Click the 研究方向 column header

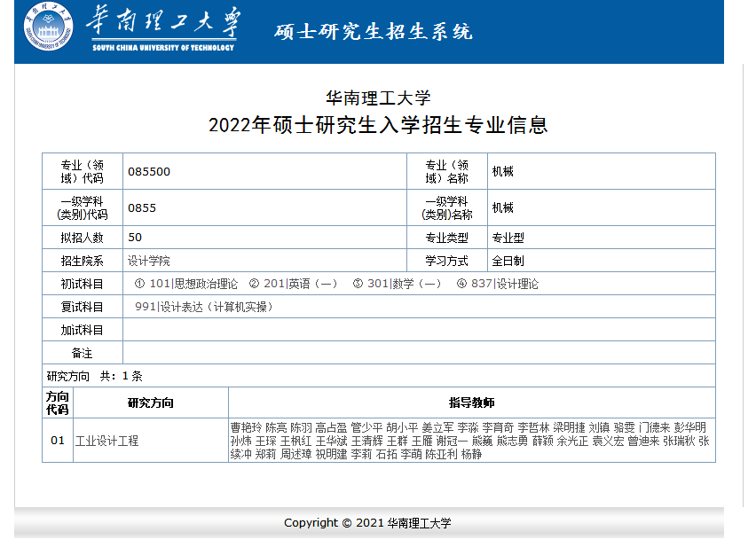pyautogui.click(x=151, y=403)
